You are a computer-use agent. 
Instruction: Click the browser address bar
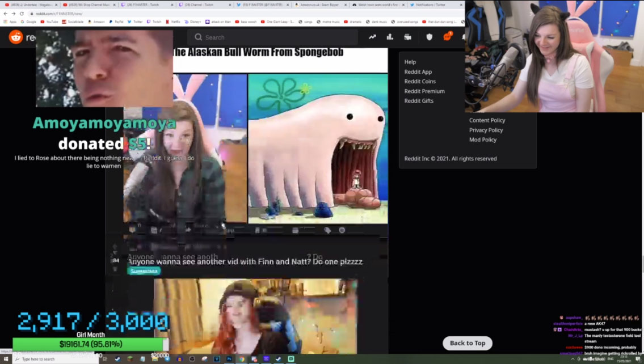[246, 14]
